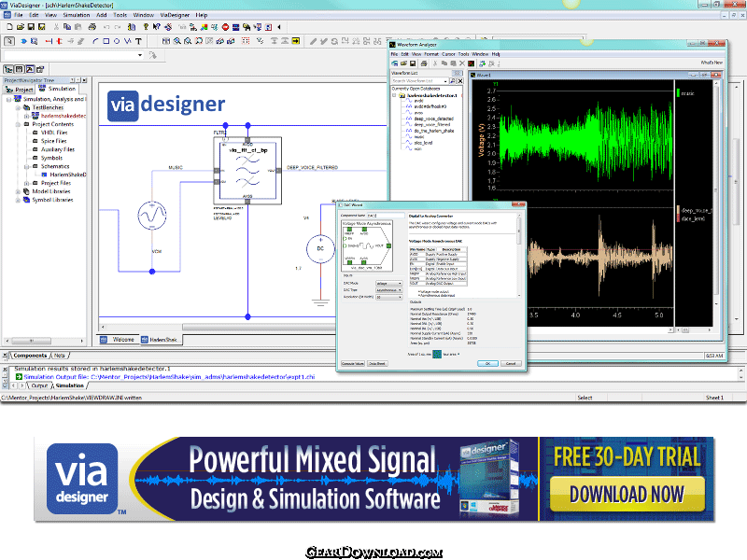747x560 pixels.
Task: Click the delete X icon in Waveform Analyzer toolbar
Action: click(461, 63)
